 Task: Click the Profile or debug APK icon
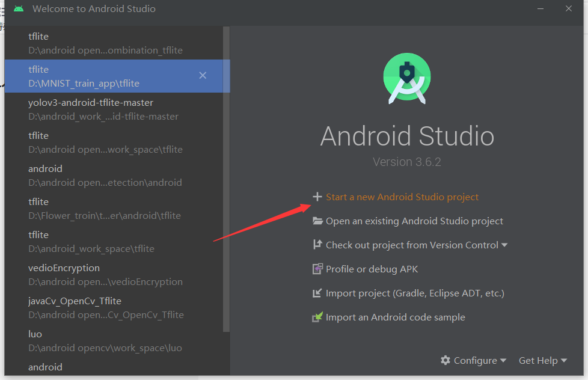point(317,269)
